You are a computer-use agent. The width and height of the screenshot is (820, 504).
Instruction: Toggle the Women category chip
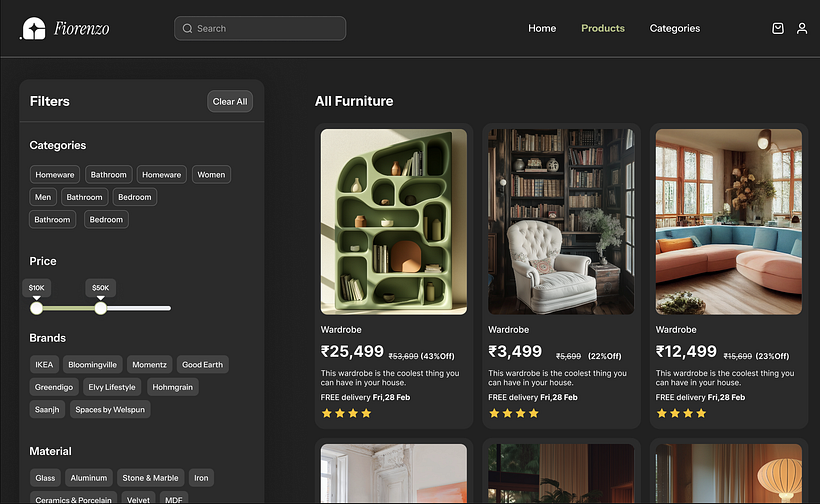coord(211,175)
